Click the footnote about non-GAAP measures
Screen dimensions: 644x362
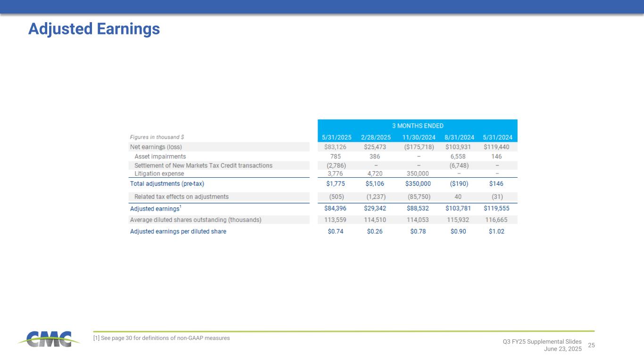tap(161, 338)
